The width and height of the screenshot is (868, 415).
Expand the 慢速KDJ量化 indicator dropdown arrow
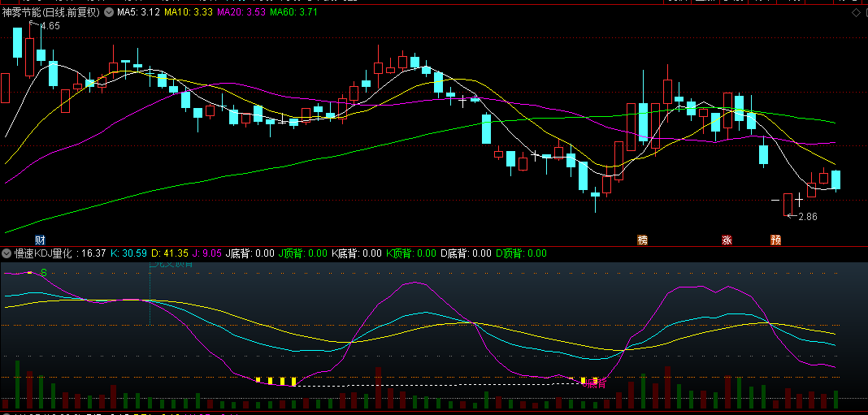(7, 253)
